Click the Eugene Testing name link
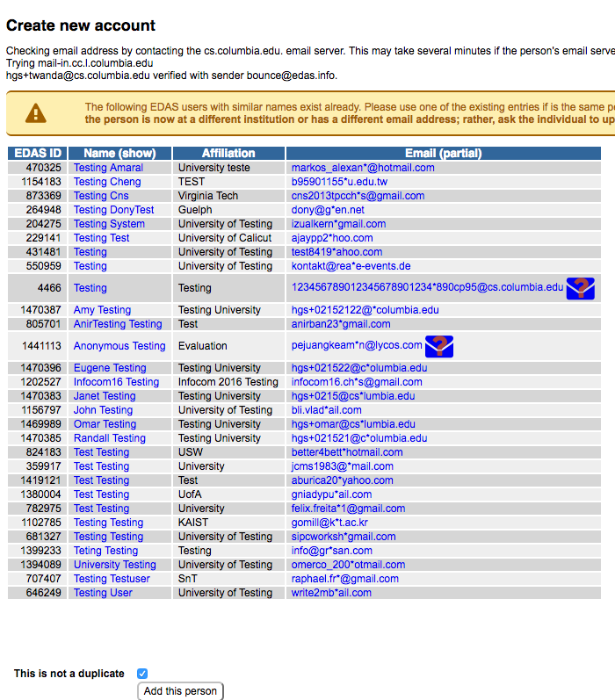 click(x=110, y=368)
